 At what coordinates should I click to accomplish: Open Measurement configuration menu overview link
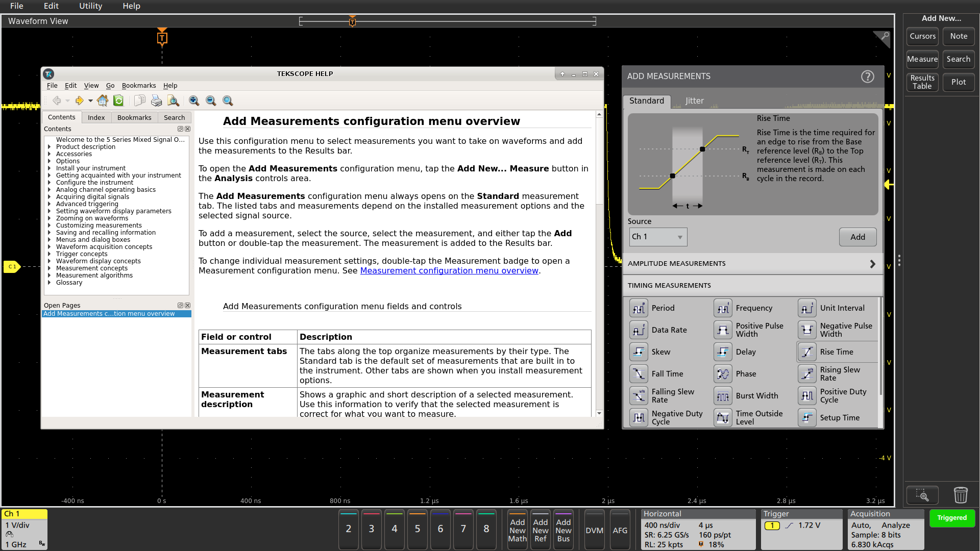coord(449,271)
